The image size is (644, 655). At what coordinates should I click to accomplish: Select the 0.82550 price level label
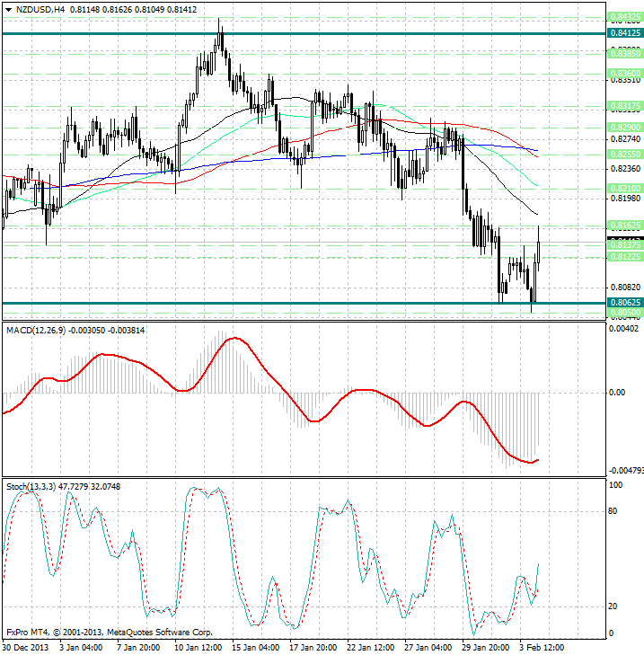click(625, 155)
